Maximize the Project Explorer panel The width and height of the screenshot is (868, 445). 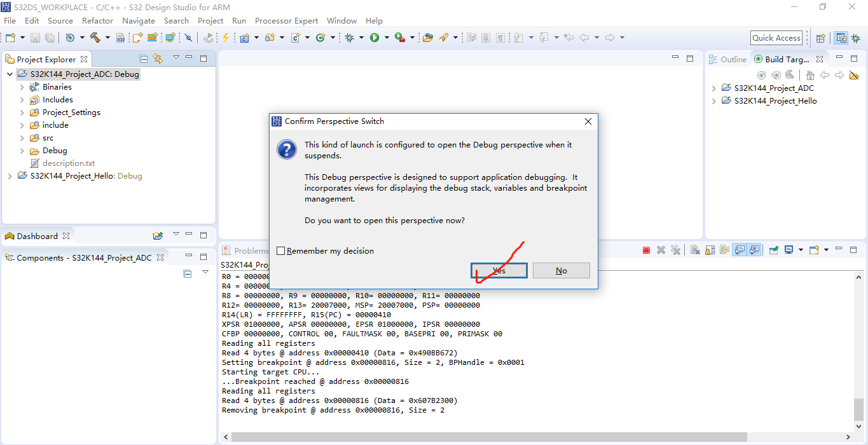pos(203,58)
